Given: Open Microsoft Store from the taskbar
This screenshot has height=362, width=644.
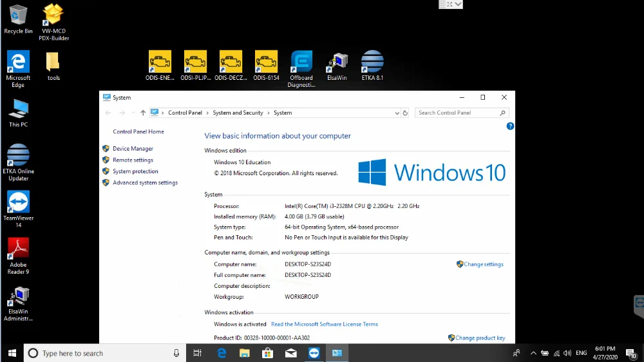Looking at the screenshot, I should point(268,353).
